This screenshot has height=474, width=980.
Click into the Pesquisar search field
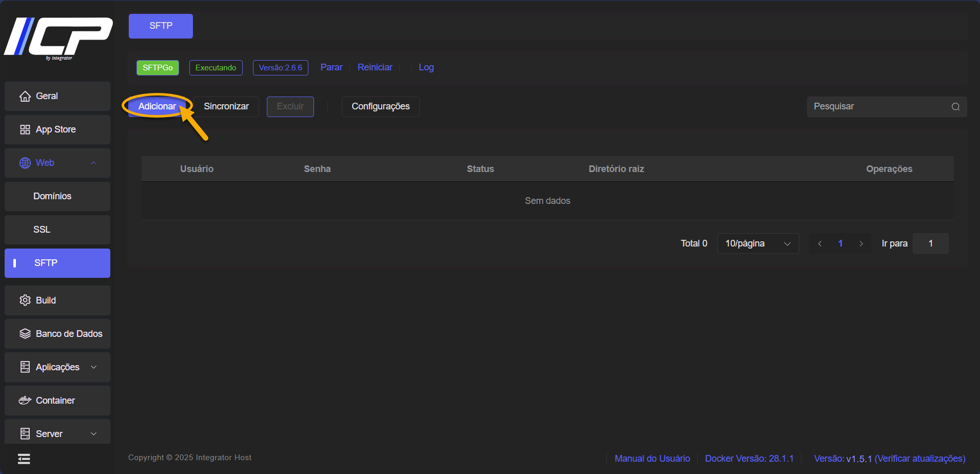(877, 106)
